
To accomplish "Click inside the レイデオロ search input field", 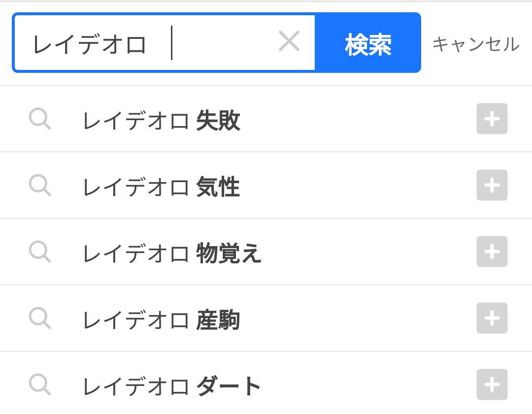I will pyautogui.click(x=148, y=43).
